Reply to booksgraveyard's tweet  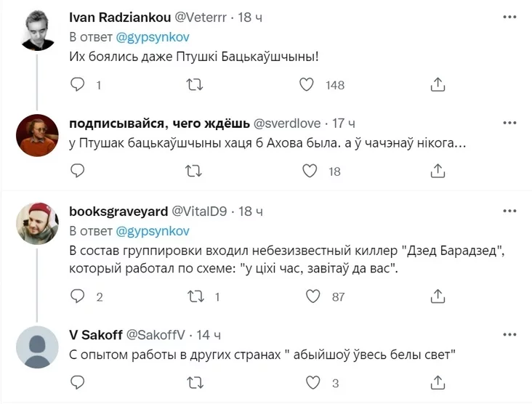click(x=78, y=296)
